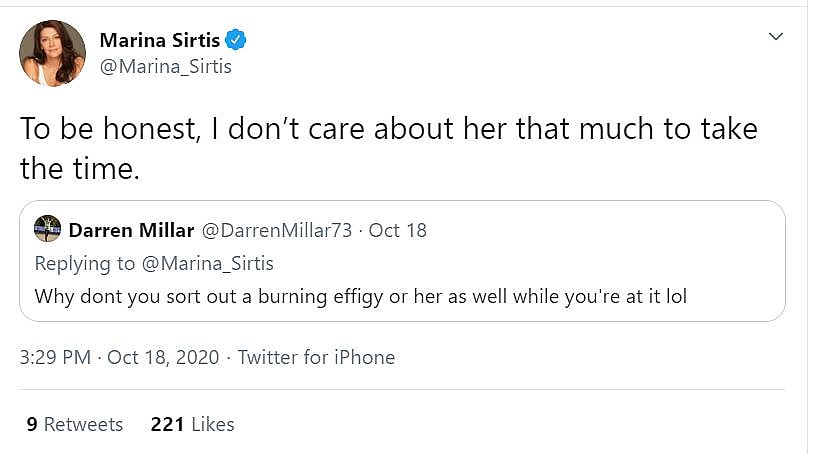The width and height of the screenshot is (814, 454).
Task: Click the @DarrenMillar73 handle
Action: [x=277, y=230]
